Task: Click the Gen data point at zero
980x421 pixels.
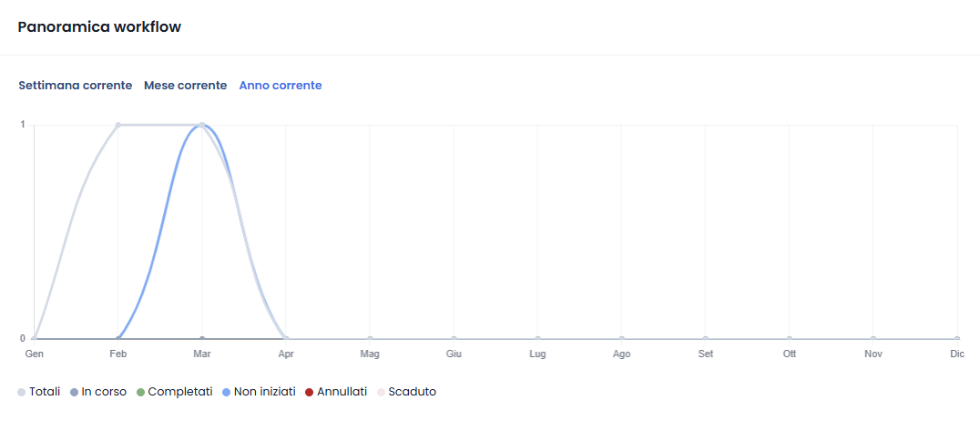Action: click(x=34, y=339)
